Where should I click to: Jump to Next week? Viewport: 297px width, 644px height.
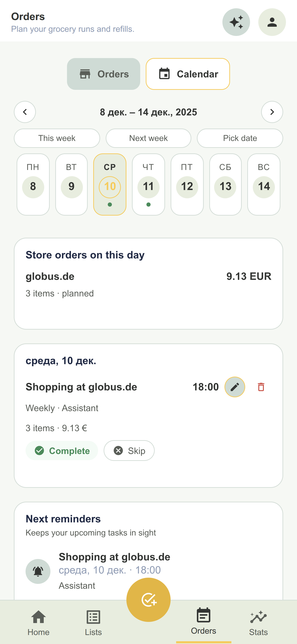tap(148, 138)
